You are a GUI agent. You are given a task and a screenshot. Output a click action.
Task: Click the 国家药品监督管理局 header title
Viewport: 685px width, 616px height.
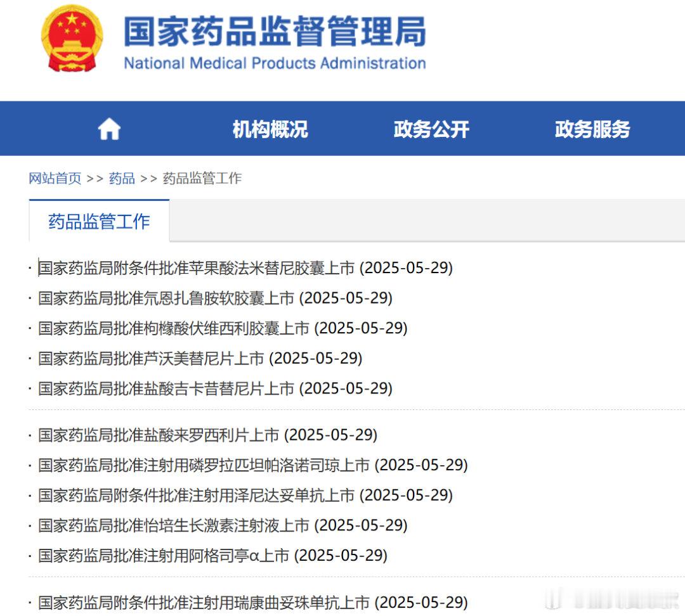click(x=275, y=32)
